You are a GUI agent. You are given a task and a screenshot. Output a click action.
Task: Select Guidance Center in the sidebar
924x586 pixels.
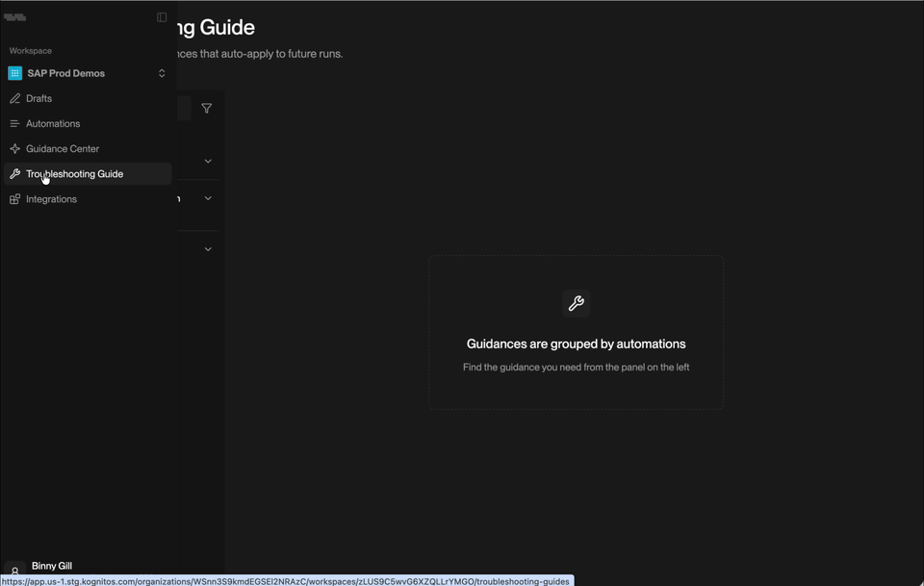click(63, 148)
